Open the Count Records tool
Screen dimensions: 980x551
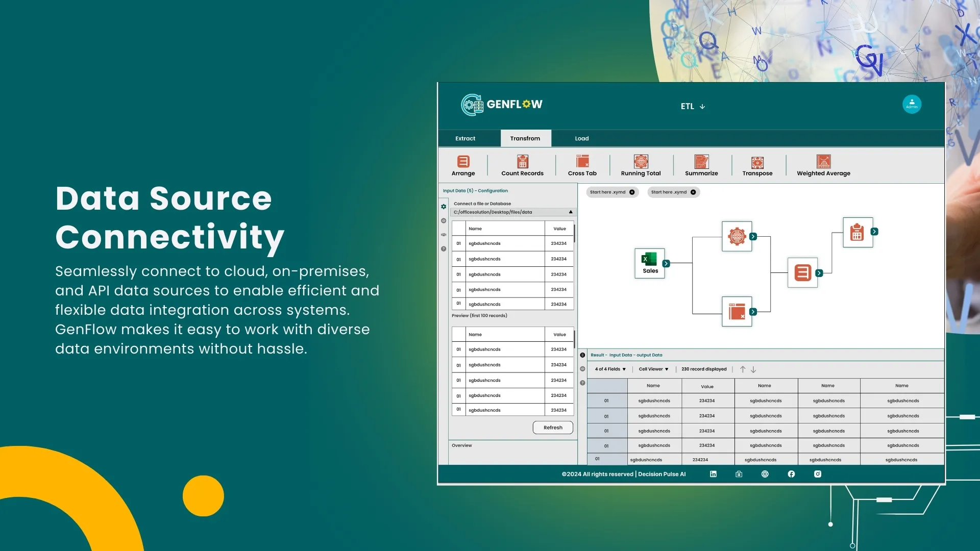tap(522, 165)
